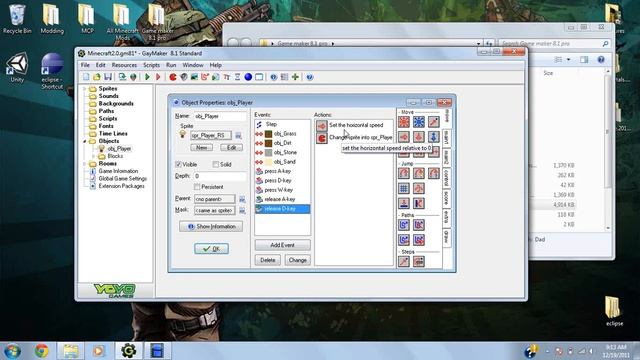Open the Explorer window view options dropdown

[568, 60]
